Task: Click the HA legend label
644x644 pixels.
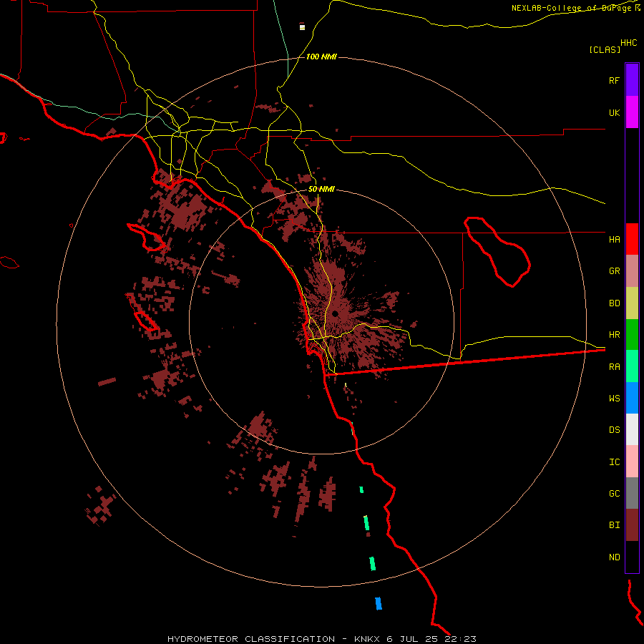Action: coord(614,240)
